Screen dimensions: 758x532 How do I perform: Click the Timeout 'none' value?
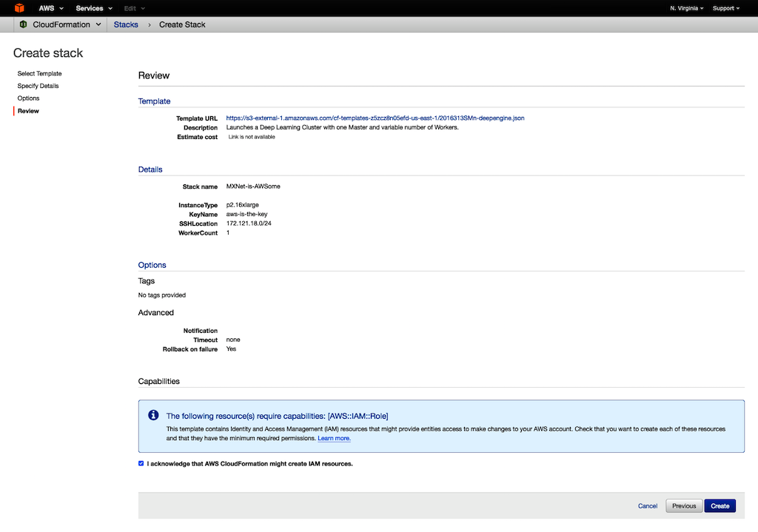tap(233, 340)
